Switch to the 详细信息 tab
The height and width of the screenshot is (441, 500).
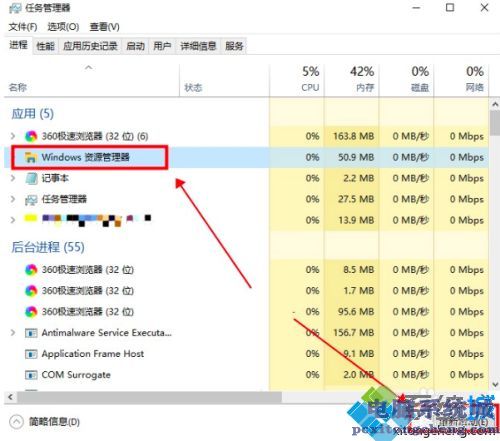click(198, 46)
